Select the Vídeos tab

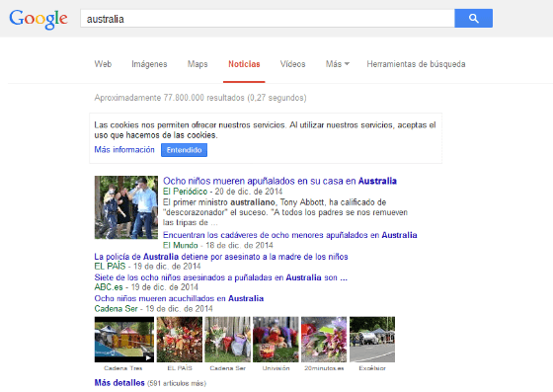pos(292,64)
